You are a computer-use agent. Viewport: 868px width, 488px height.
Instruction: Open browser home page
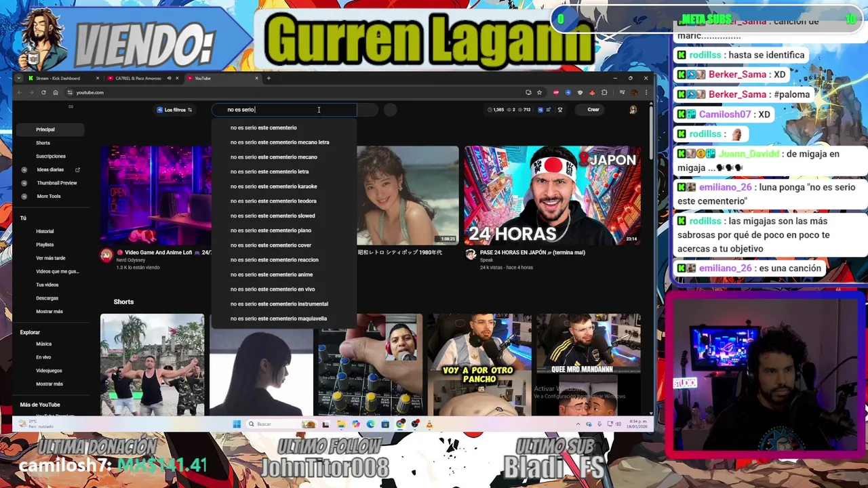(56, 92)
